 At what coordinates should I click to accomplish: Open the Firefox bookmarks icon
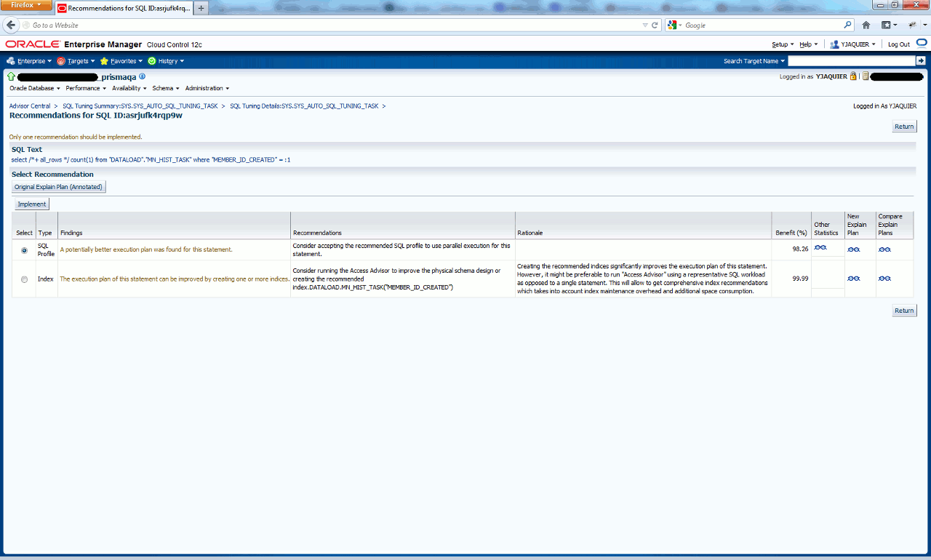(889, 25)
